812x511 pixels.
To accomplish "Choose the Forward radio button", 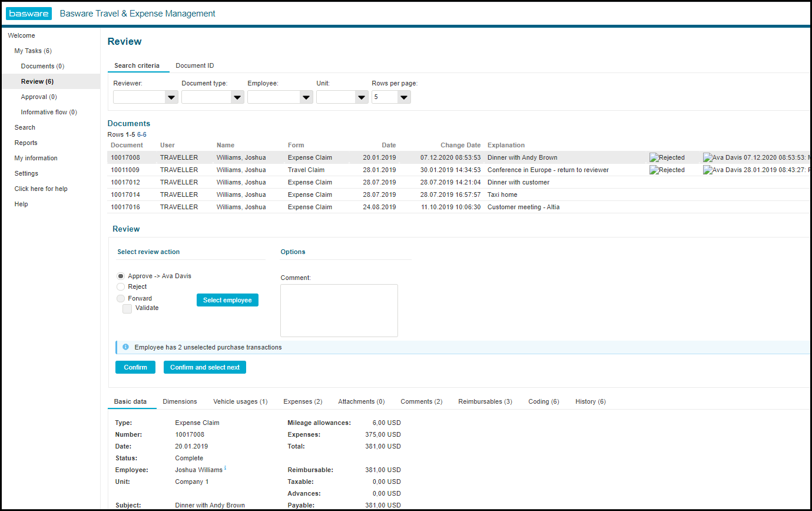I will 121,298.
